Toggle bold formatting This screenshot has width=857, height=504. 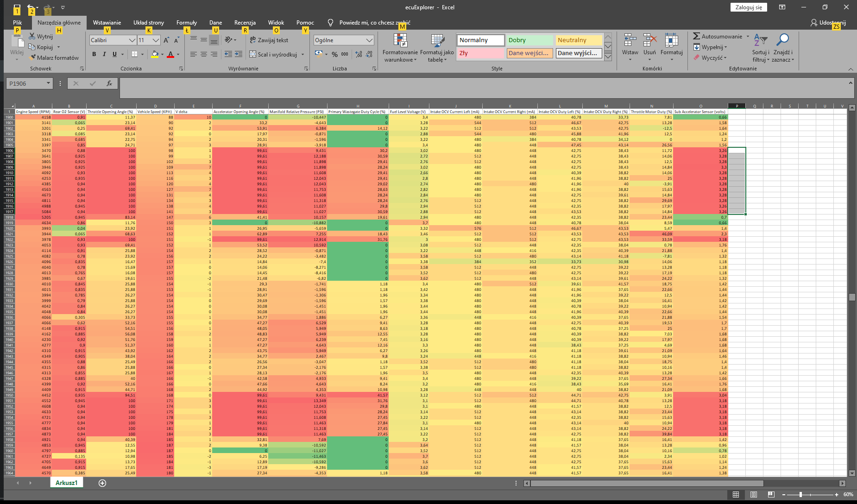point(94,54)
